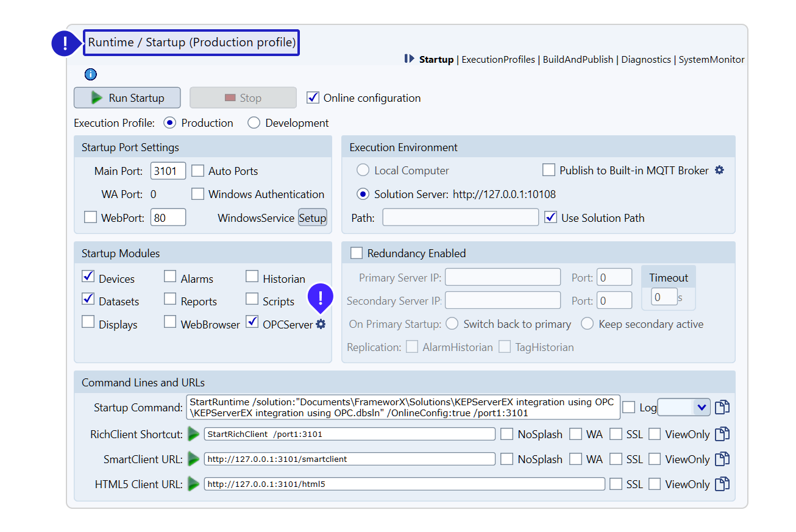Open the Log level dropdown

tap(684, 408)
